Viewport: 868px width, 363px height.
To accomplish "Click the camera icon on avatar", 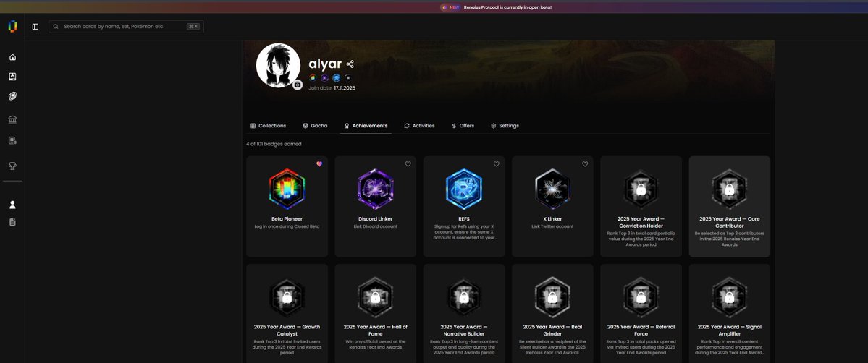I will click(x=298, y=85).
